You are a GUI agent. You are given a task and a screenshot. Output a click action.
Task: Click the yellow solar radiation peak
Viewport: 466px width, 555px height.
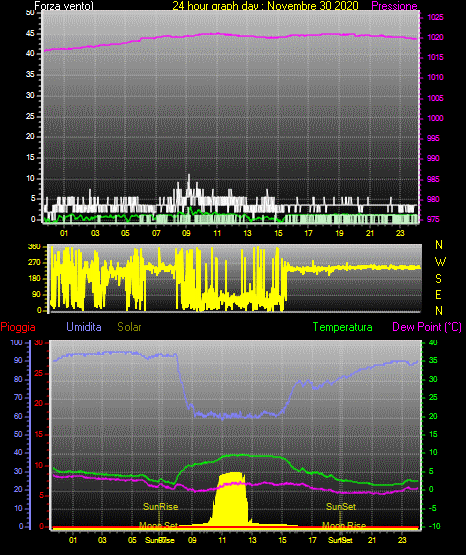point(232,499)
